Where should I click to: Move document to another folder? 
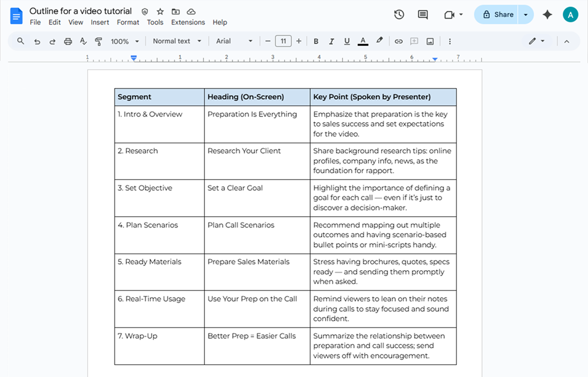(175, 11)
